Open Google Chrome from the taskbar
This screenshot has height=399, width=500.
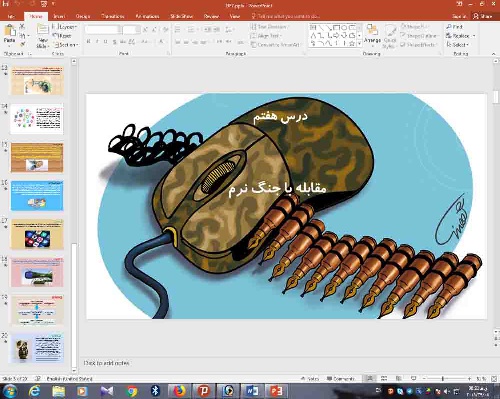pyautogui.click(x=132, y=391)
